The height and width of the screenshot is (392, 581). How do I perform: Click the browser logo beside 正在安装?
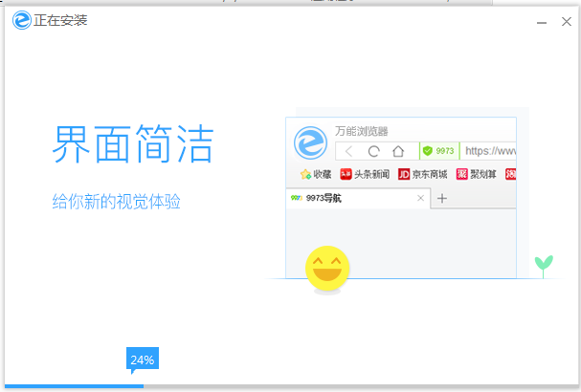(21, 20)
